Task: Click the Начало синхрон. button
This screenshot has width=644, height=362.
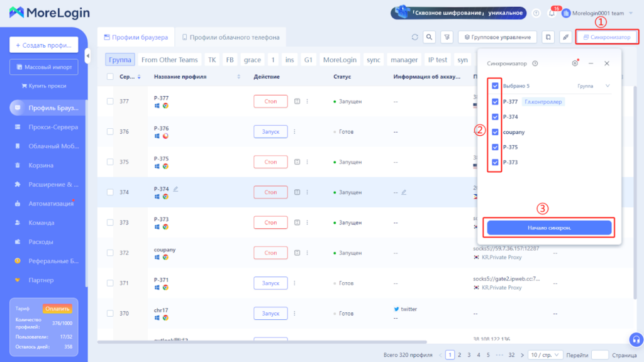Action: [x=549, y=228]
